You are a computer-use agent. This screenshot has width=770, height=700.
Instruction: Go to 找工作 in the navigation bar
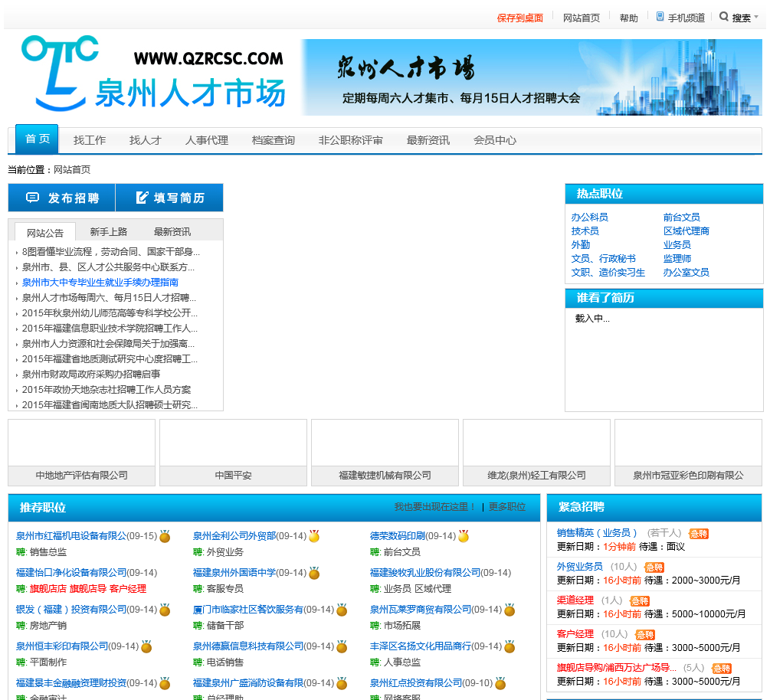click(x=90, y=140)
